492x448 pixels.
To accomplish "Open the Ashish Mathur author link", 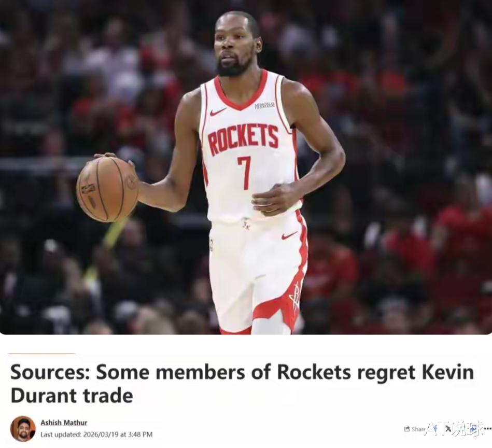I will [x=64, y=423].
